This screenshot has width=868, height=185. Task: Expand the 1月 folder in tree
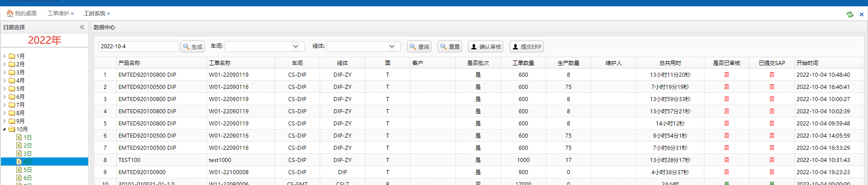coord(5,56)
